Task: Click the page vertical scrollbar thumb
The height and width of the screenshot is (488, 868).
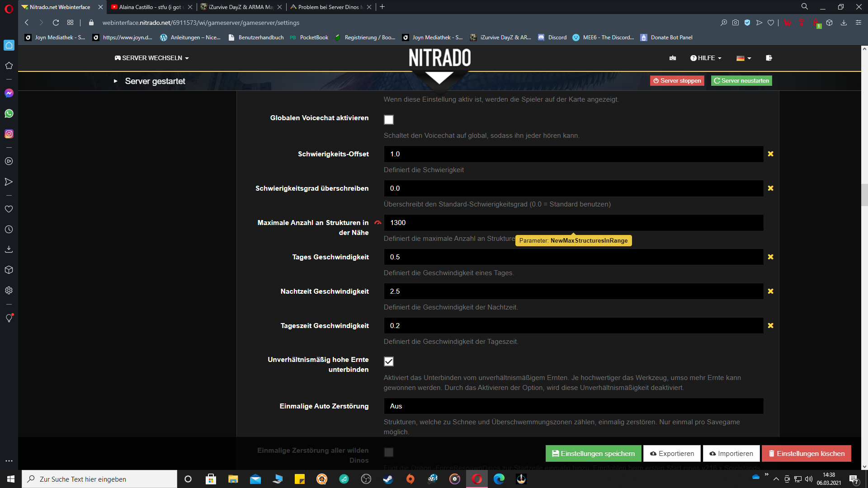Action: [x=864, y=195]
